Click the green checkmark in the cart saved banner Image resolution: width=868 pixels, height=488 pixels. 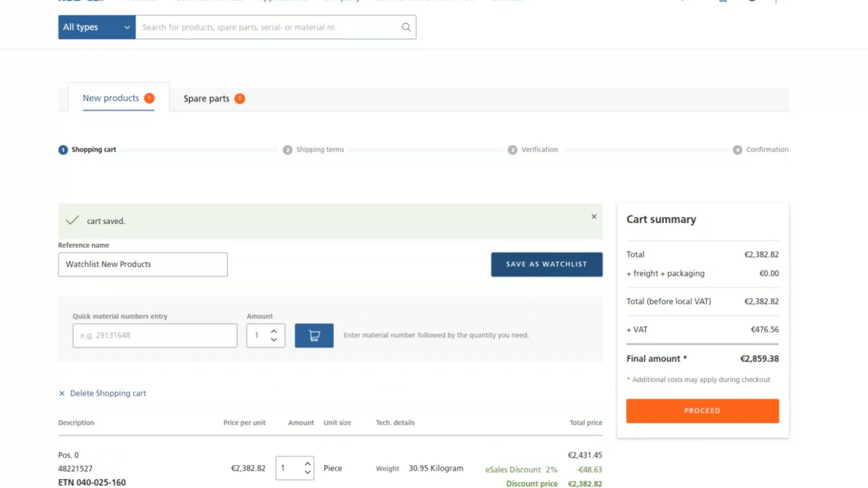(72, 220)
